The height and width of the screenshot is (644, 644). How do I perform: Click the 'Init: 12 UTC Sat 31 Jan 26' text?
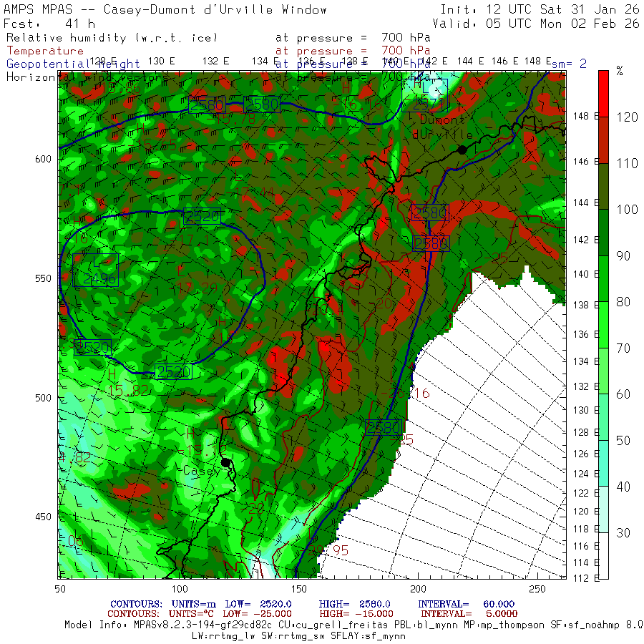(540, 9)
